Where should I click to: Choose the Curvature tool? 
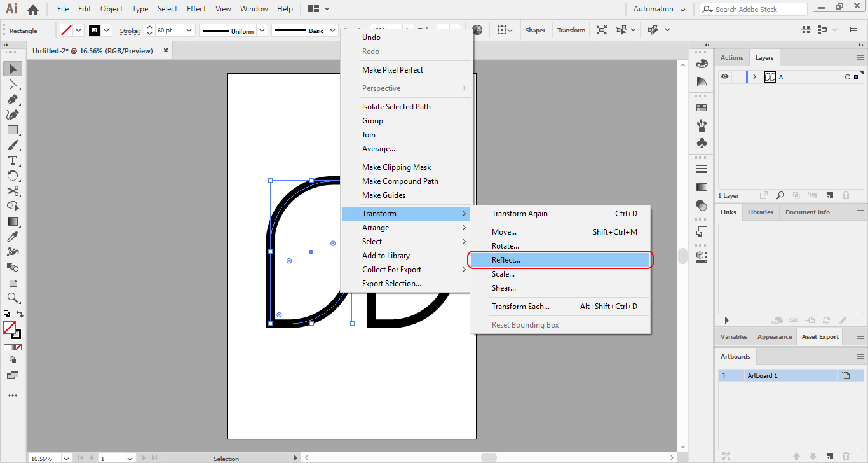(13, 114)
